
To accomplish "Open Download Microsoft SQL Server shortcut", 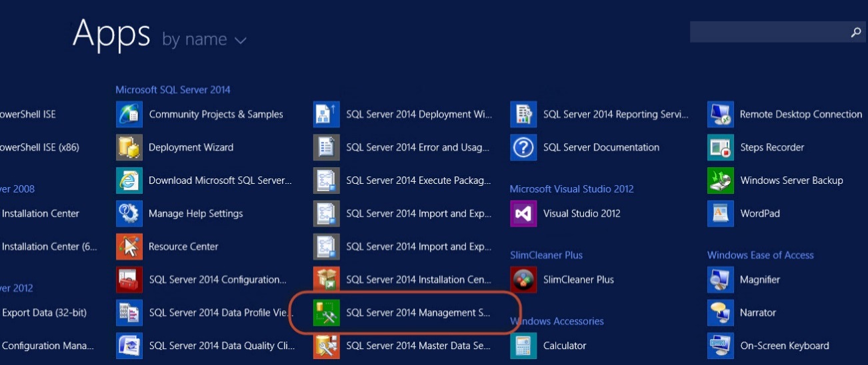I will tap(205, 181).
